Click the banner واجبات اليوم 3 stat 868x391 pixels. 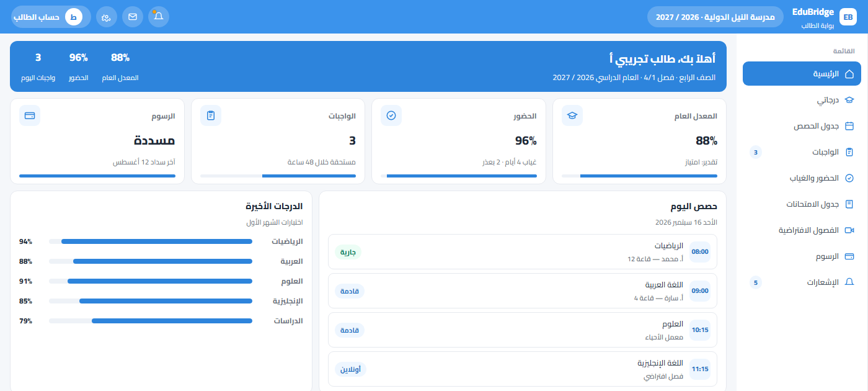coord(38,67)
